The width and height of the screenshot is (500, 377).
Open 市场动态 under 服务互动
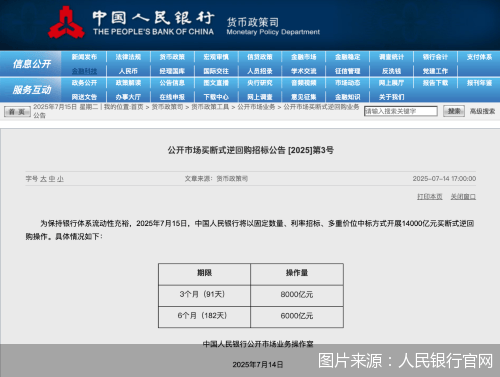pyautogui.click(x=348, y=83)
